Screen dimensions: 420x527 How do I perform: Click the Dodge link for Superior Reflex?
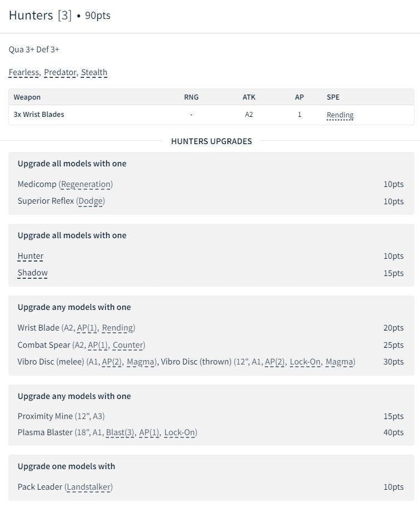click(91, 201)
